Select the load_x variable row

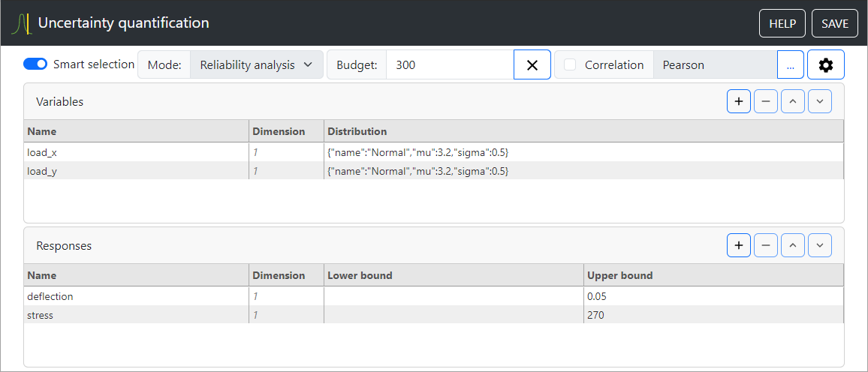(x=135, y=152)
